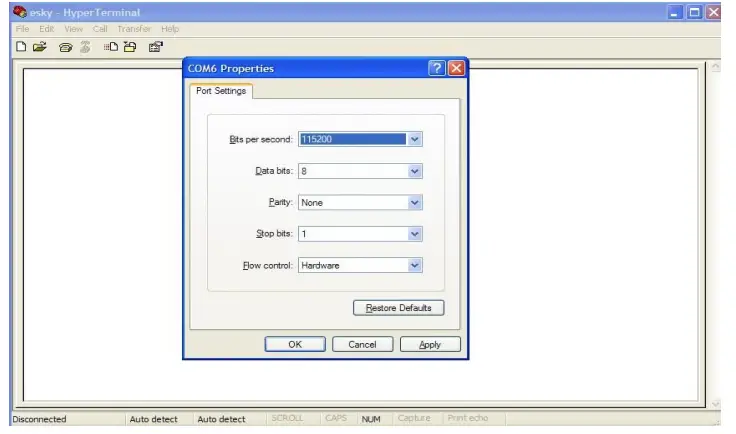Click the help question mark in COM6 Properties
Image resolution: width=736 pixels, height=434 pixels.
click(437, 68)
